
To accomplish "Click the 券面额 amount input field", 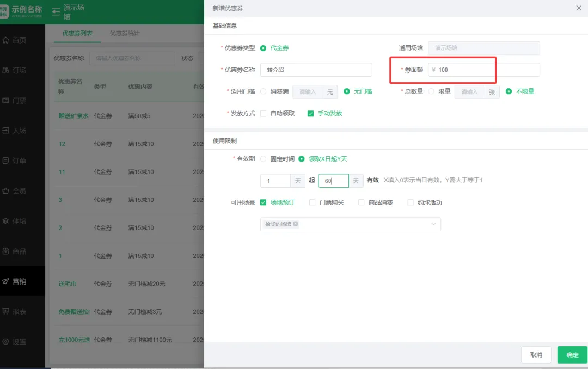I will (x=462, y=70).
